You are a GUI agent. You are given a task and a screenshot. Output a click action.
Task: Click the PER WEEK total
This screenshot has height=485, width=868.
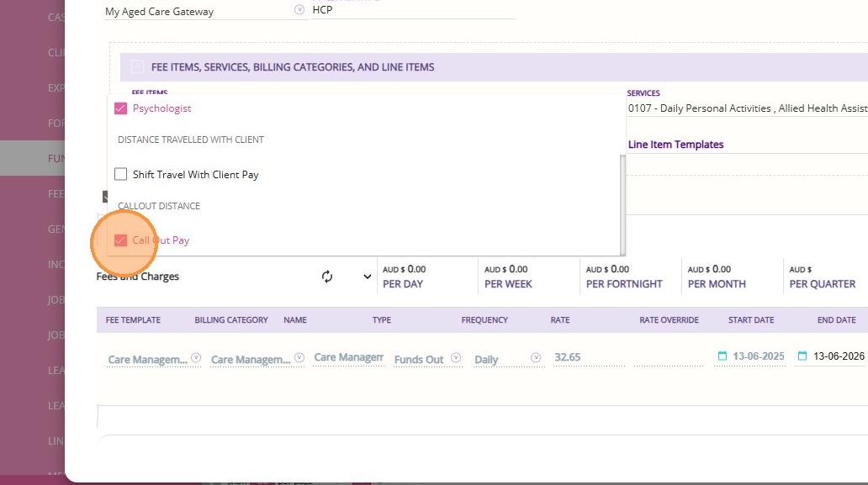point(508,277)
